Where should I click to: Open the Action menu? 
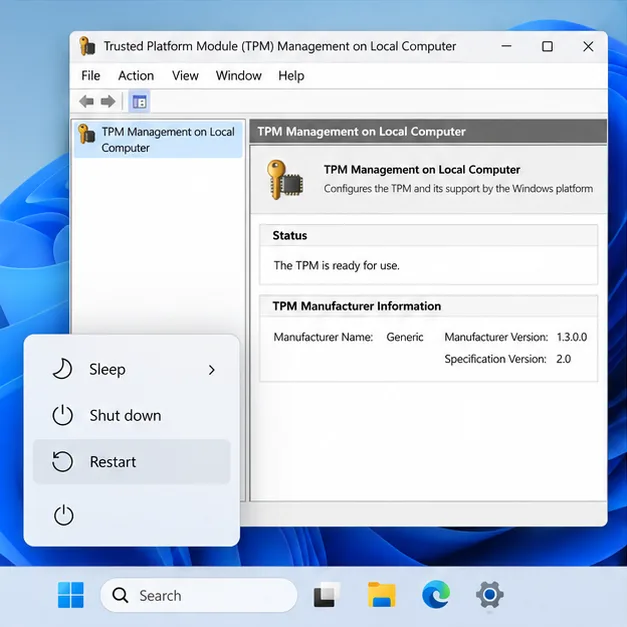(x=136, y=76)
